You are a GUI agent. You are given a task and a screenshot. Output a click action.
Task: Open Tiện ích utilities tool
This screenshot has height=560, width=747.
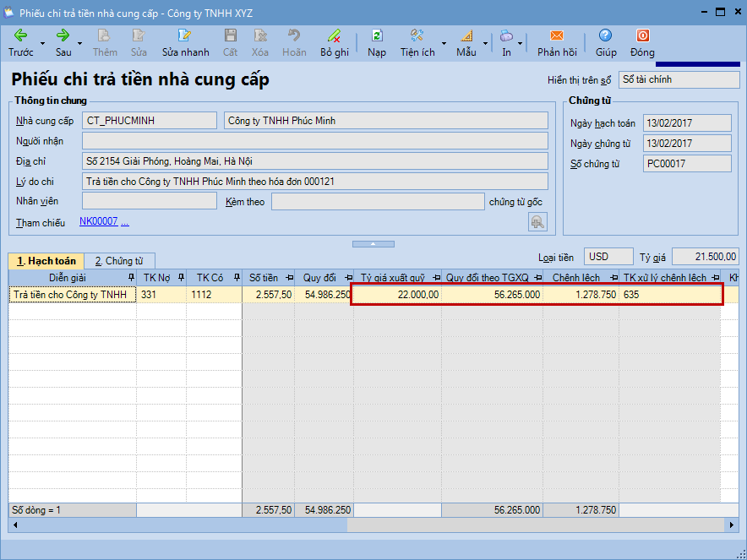(x=417, y=43)
